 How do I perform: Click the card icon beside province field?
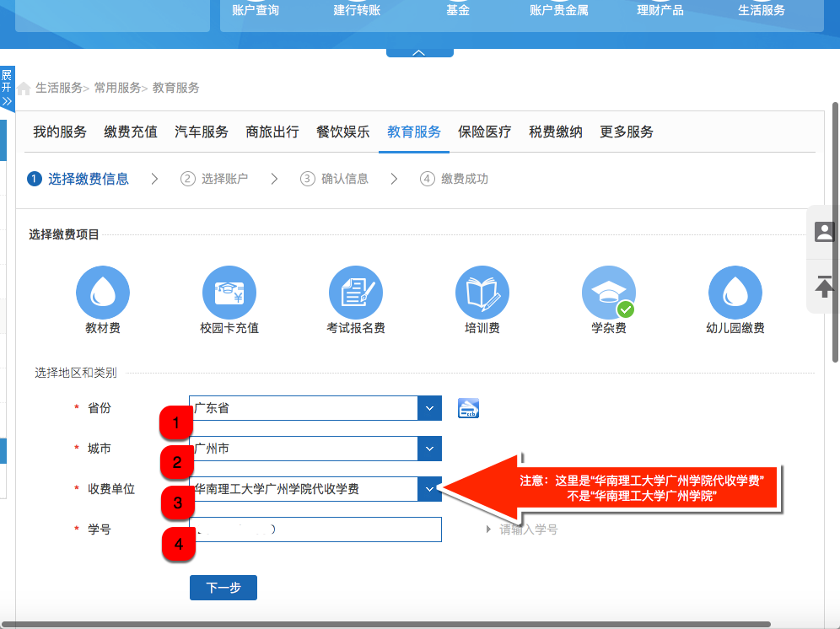pos(469,408)
